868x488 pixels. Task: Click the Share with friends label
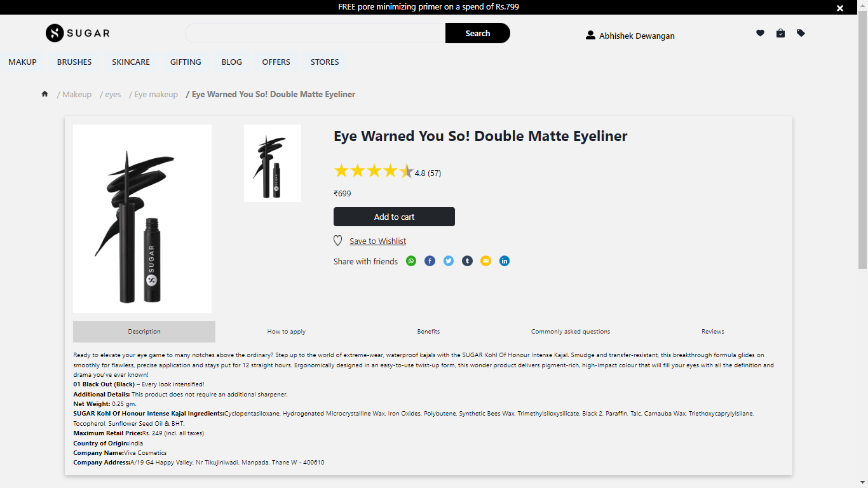click(x=365, y=261)
